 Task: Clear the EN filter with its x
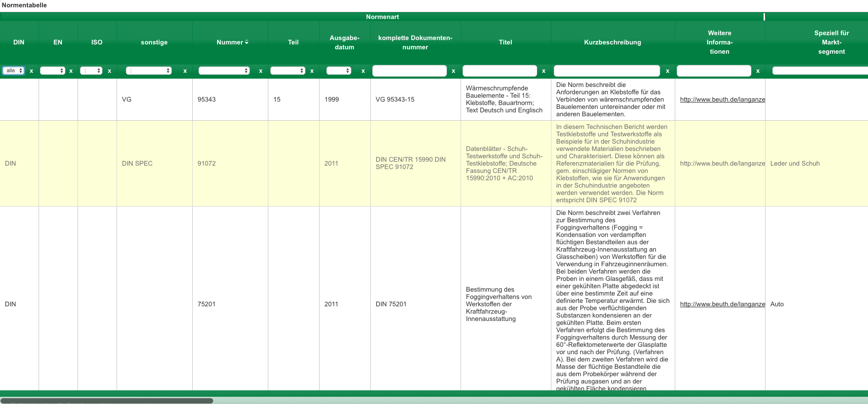tap(71, 71)
